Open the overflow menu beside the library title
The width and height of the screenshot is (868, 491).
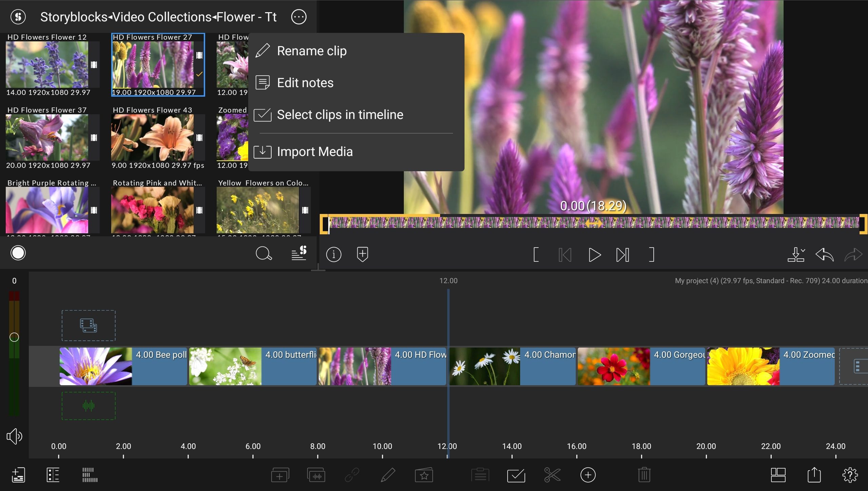(x=299, y=17)
